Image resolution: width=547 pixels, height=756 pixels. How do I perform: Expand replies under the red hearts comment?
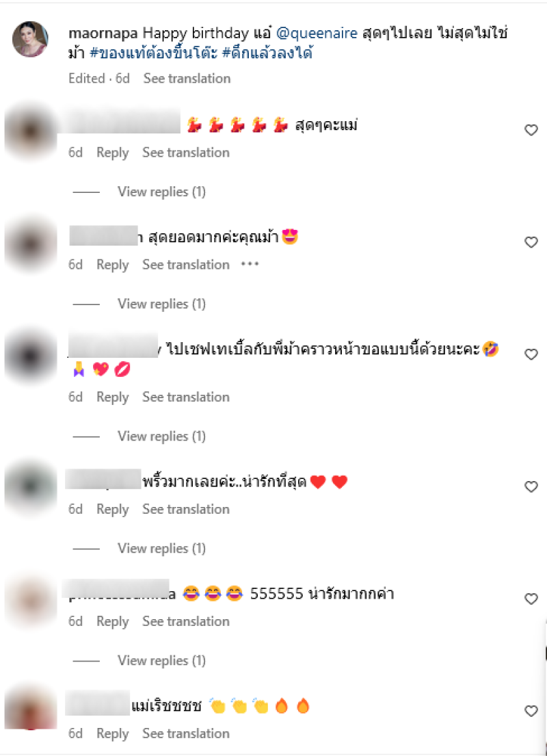coord(161,548)
